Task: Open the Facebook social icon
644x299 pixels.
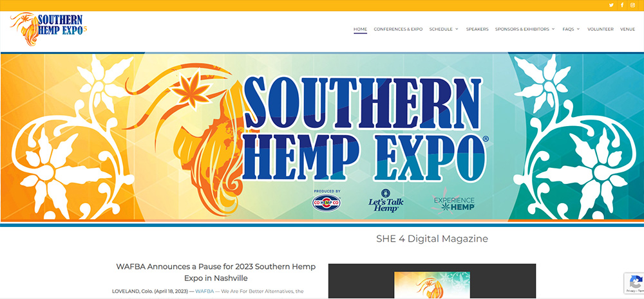Action: 622,5
